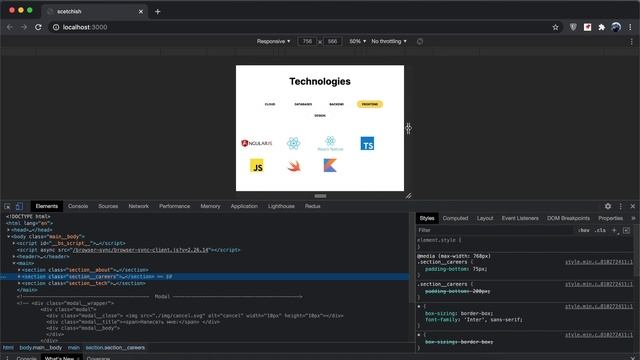Open the Layout tab in styles pane

coord(485,218)
